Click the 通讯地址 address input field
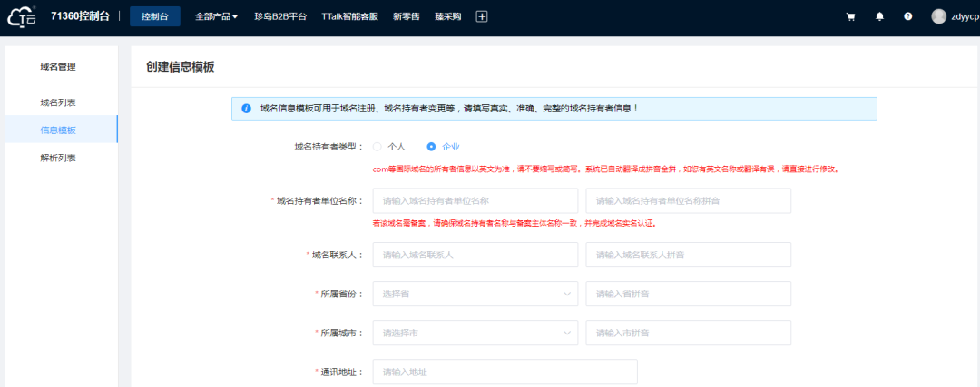The height and width of the screenshot is (387, 980). point(505,372)
